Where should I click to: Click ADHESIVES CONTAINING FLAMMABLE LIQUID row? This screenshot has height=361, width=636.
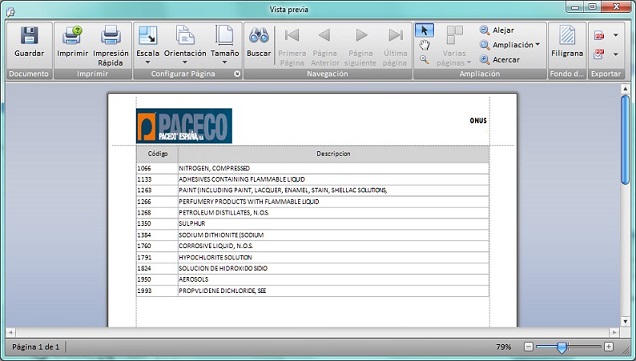point(313,179)
